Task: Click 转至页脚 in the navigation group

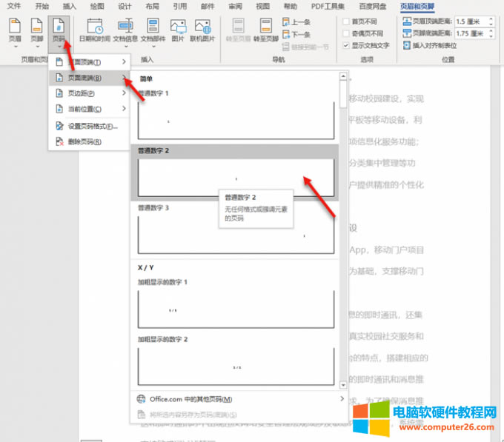Action: click(265, 30)
